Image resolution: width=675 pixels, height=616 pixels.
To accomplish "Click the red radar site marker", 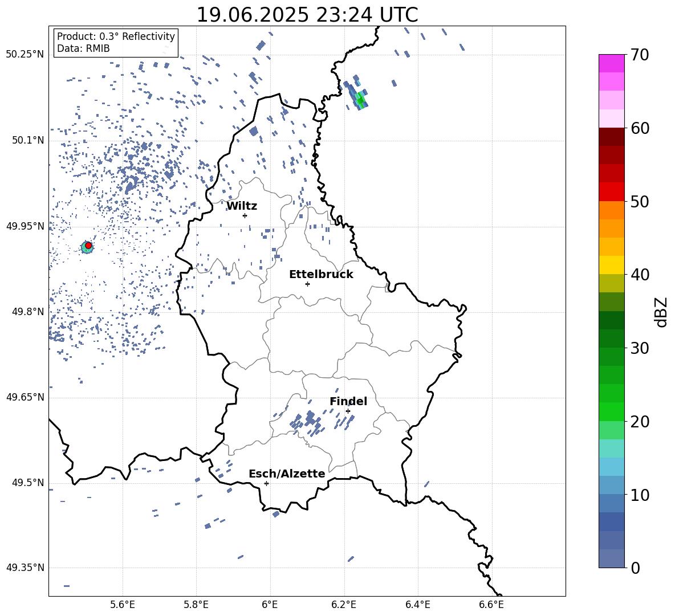I will point(88,246).
